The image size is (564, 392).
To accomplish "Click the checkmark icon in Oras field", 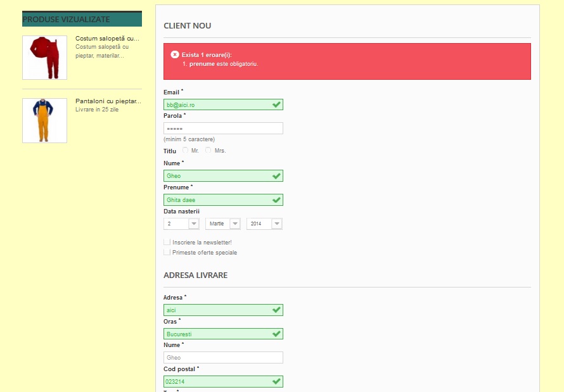I will coord(276,334).
